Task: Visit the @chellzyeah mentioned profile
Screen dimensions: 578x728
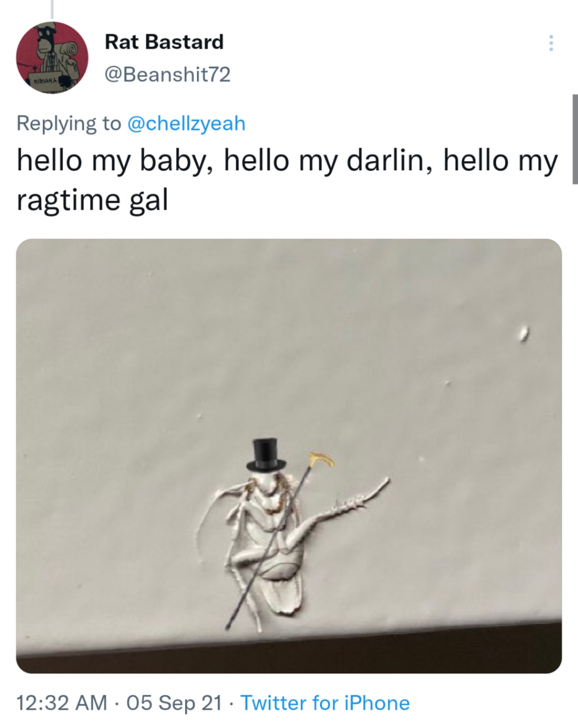Action: pos(186,124)
